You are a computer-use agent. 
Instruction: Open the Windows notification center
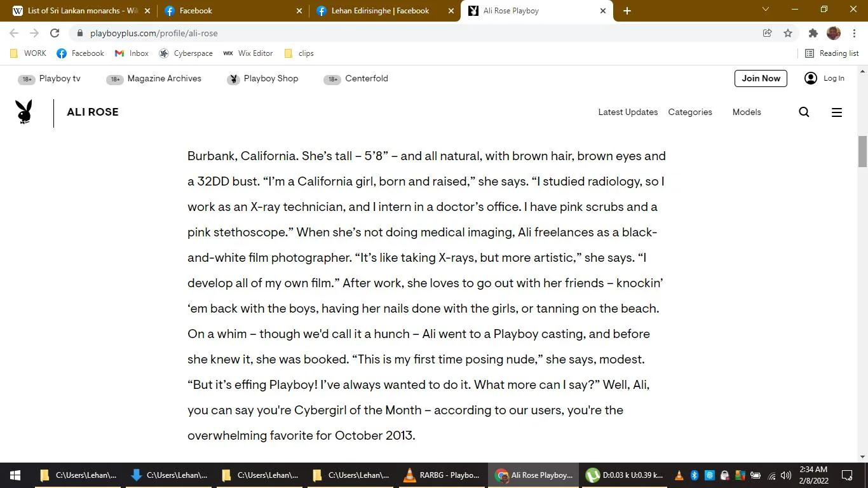pos(847,475)
